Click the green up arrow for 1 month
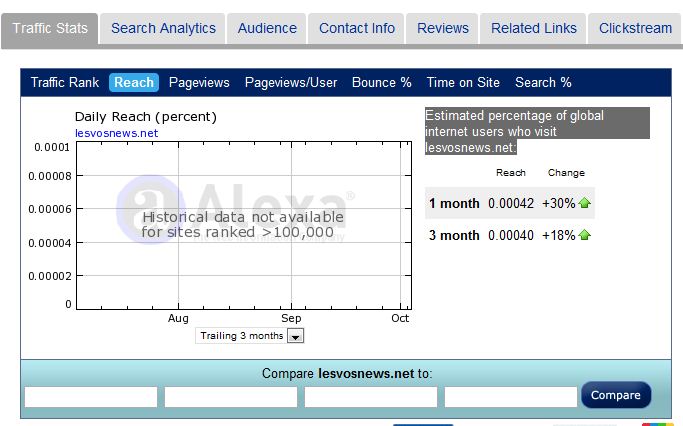This screenshot has width=683, height=426. click(x=584, y=203)
